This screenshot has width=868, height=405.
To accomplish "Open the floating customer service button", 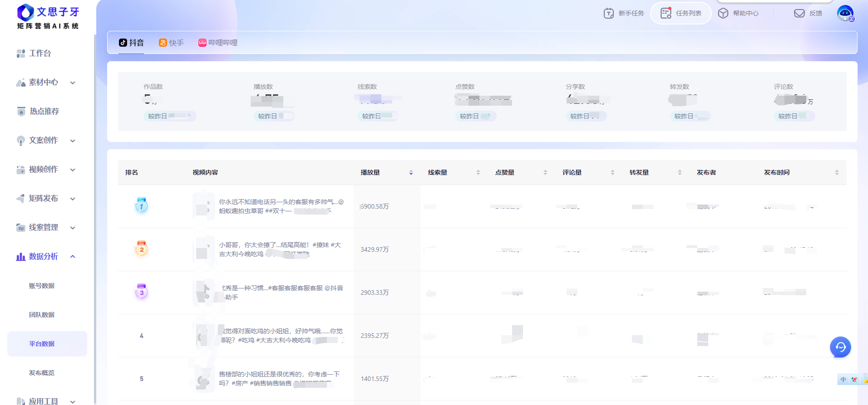I will (841, 347).
